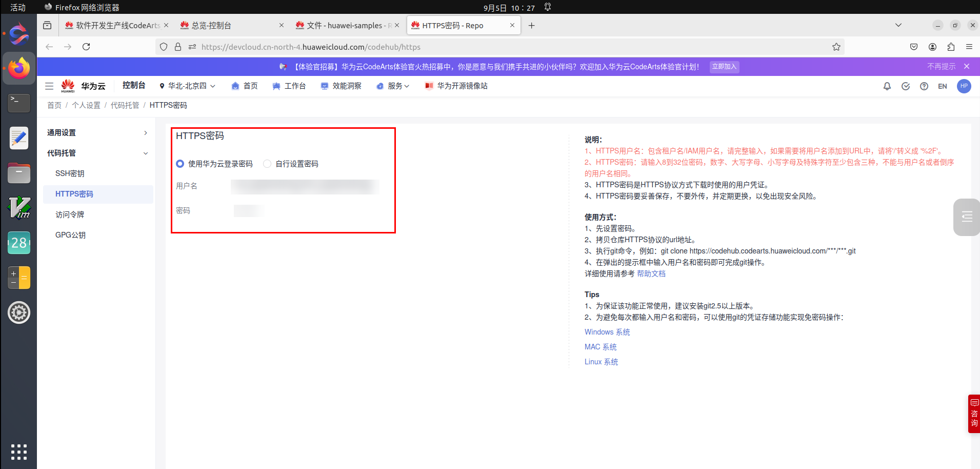Viewport: 980px width, 469px height.
Task: Open the 华北-北京四 region dropdown
Action: click(x=187, y=86)
